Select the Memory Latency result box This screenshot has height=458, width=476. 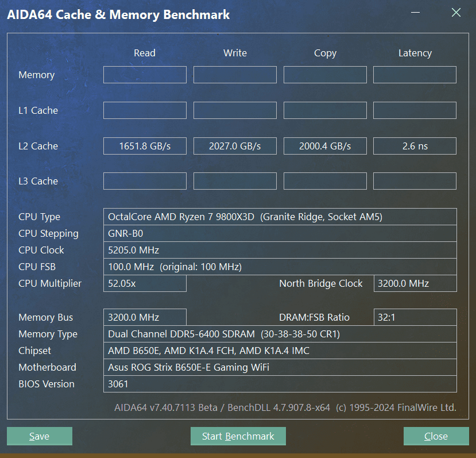[415, 75]
